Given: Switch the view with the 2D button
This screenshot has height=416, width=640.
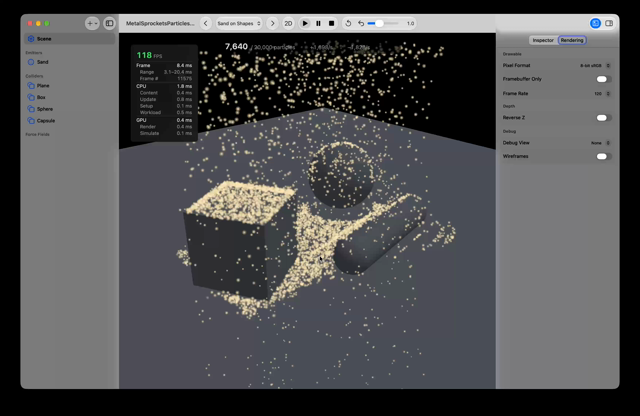Looking at the screenshot, I should [x=288, y=23].
